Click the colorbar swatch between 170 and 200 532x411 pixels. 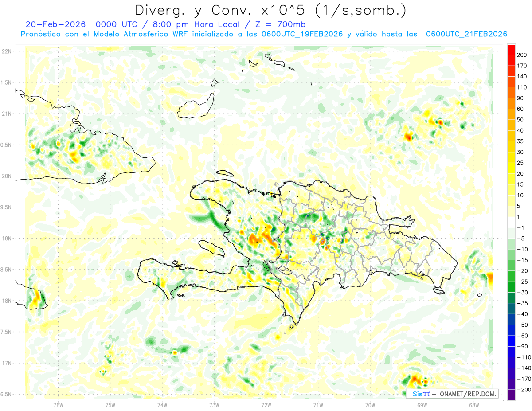coord(512,60)
